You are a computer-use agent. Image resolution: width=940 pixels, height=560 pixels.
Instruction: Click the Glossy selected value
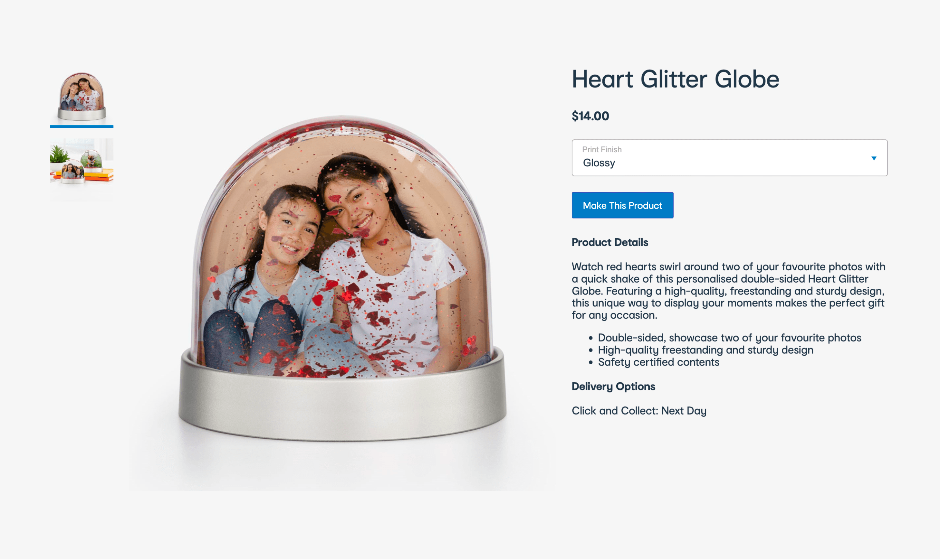pos(599,163)
